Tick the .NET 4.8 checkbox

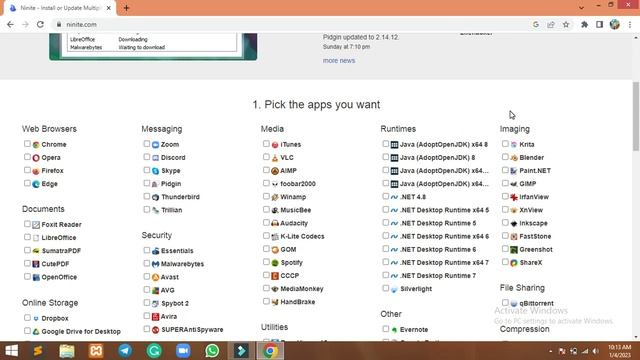pyautogui.click(x=385, y=196)
